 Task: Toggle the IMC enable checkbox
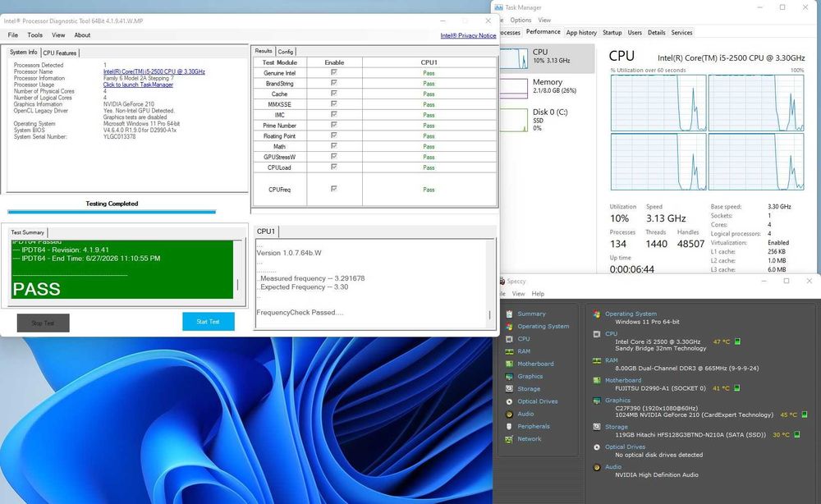point(334,114)
